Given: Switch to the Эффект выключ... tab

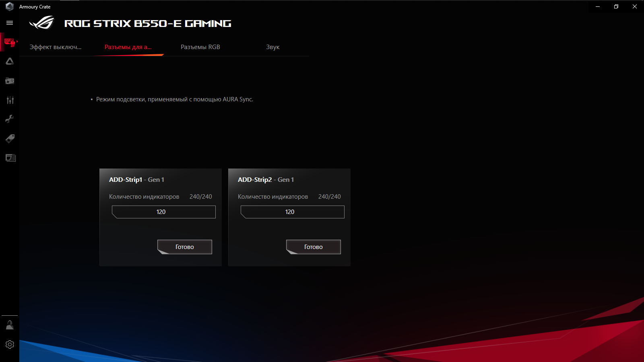Looking at the screenshot, I should [56, 47].
